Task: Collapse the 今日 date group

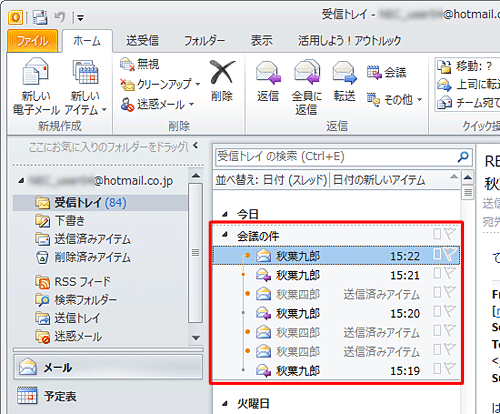Action: [x=225, y=214]
